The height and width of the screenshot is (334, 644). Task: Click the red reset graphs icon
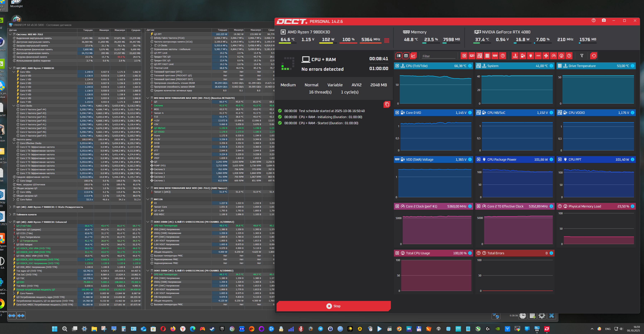pyautogui.click(x=594, y=56)
